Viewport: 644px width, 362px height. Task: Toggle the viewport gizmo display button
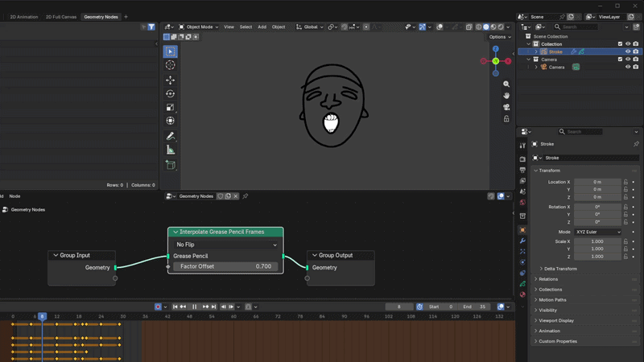click(x=422, y=27)
